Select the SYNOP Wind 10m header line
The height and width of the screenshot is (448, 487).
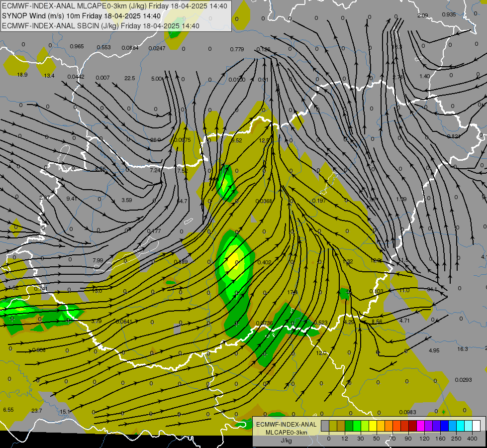pos(82,16)
